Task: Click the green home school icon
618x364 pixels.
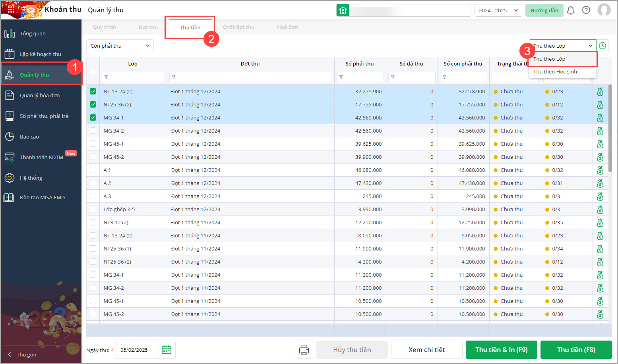Action: tap(343, 10)
